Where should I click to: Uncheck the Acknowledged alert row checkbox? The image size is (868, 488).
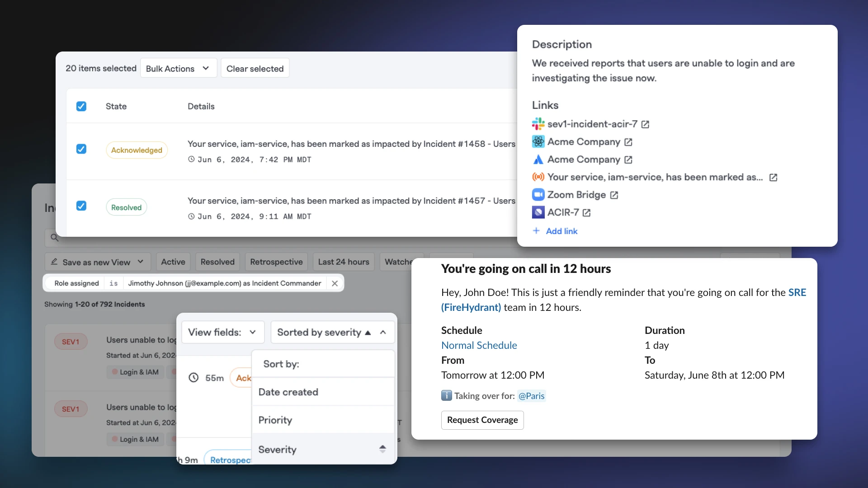81,149
